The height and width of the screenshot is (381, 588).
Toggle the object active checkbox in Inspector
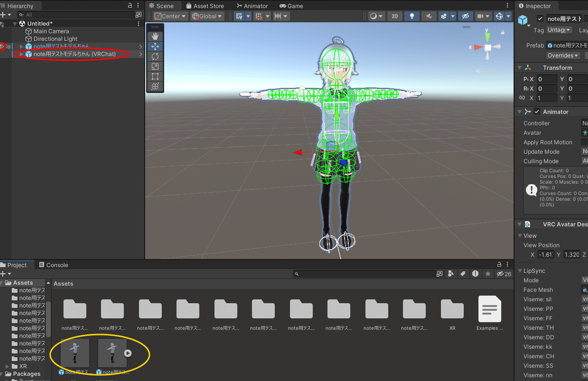pos(540,19)
